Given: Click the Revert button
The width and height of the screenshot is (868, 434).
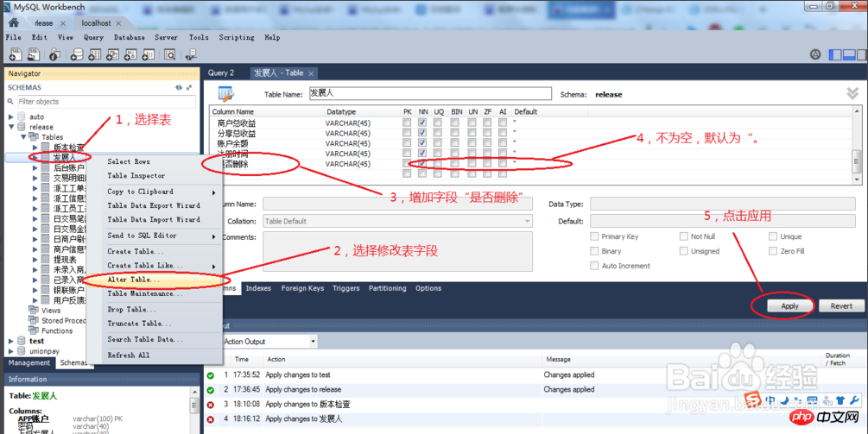Looking at the screenshot, I should (x=841, y=306).
